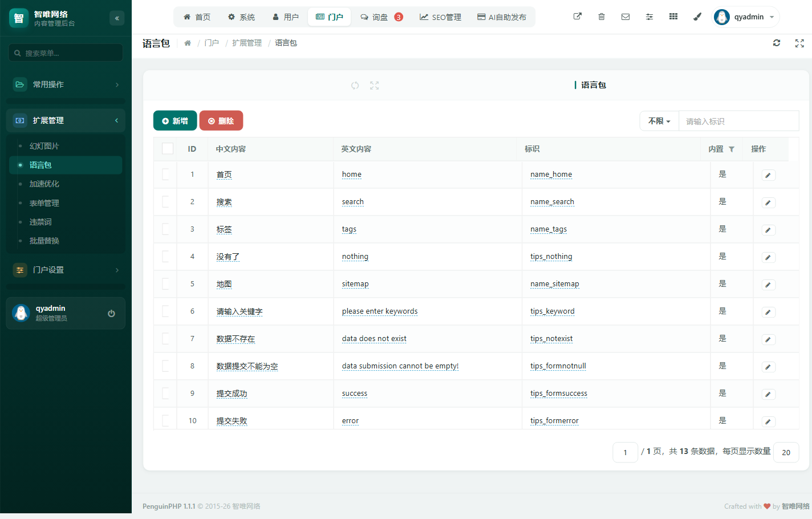Click the filter funnel icon in 内置 column
The image size is (812, 519).
click(x=732, y=149)
